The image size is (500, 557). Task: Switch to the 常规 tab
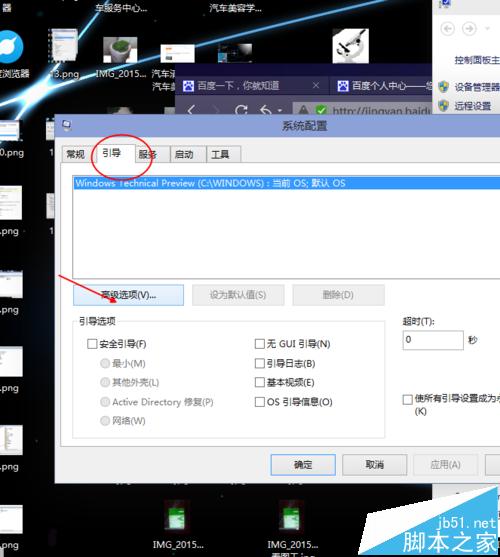[76, 154]
